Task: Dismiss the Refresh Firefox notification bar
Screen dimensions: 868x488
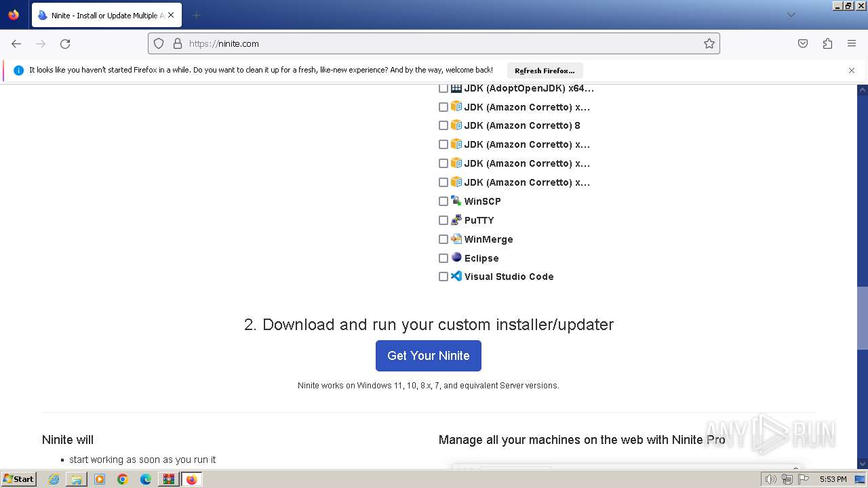Action: 852,70
